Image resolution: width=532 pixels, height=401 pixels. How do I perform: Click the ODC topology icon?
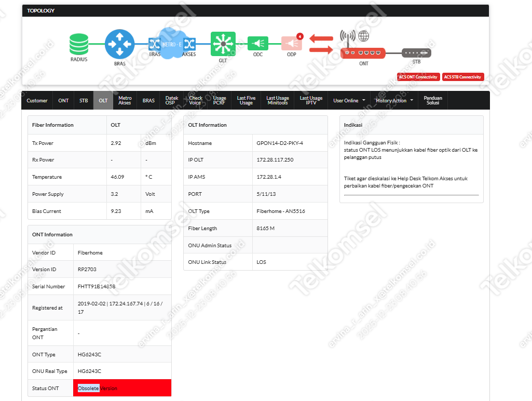pos(258,44)
